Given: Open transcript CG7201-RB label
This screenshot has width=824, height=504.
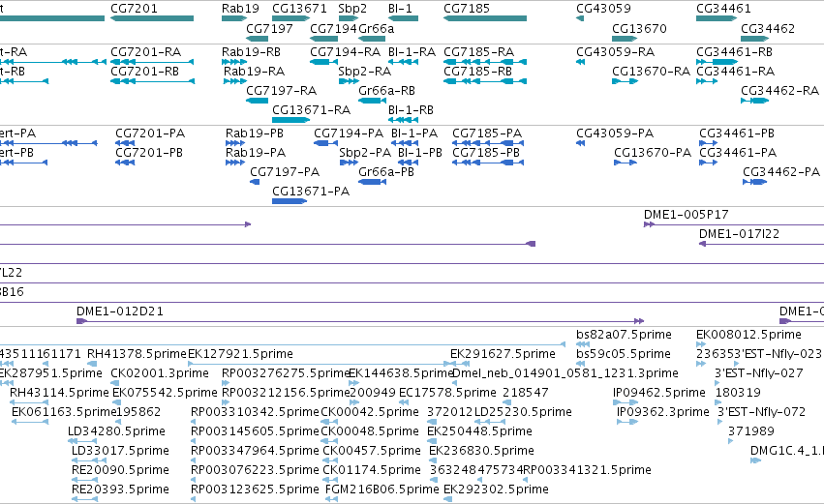Looking at the screenshot, I should 144,71.
